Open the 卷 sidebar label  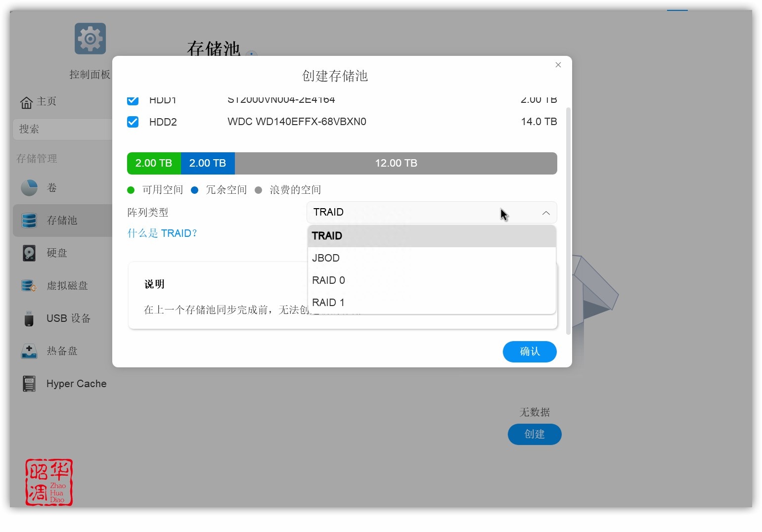[x=52, y=188]
